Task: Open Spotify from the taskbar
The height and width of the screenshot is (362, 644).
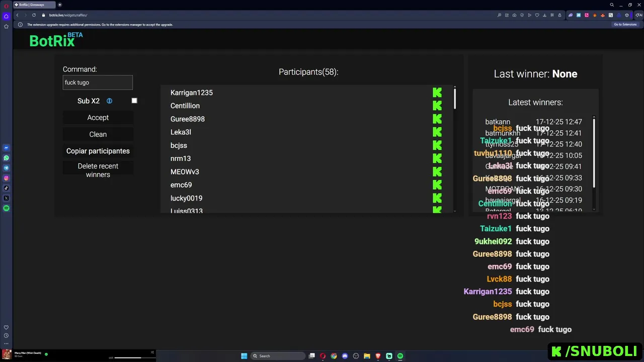Action: pos(400,356)
